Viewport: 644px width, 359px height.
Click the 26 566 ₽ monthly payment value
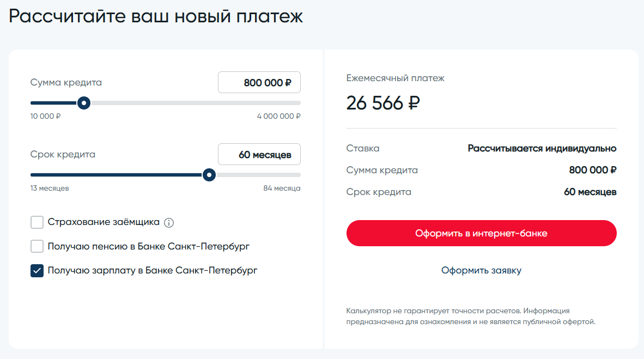click(x=383, y=103)
